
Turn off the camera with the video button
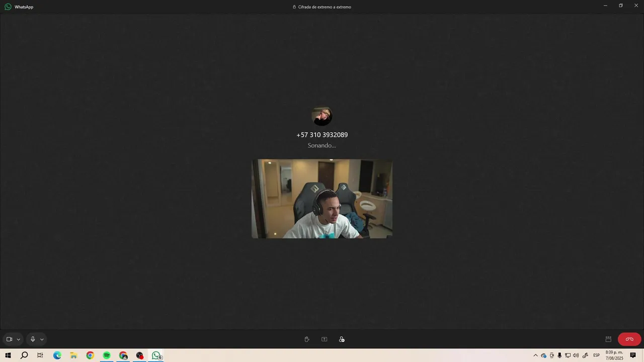[9, 339]
